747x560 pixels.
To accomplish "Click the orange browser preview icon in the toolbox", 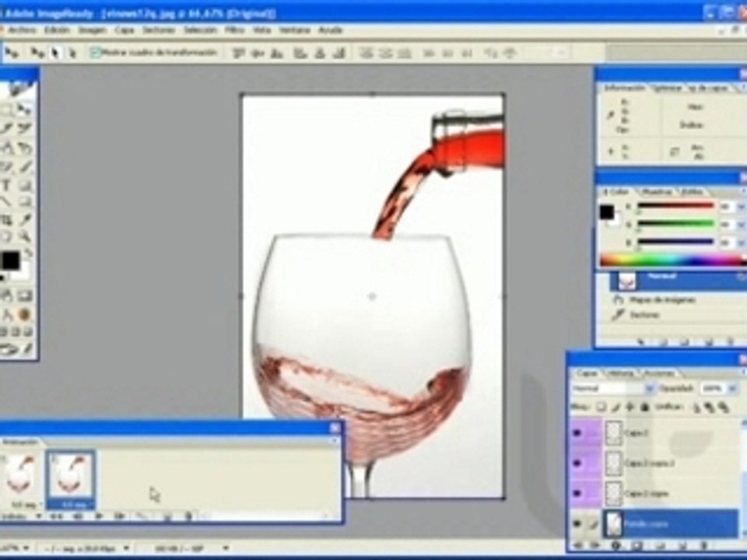I will click(24, 315).
